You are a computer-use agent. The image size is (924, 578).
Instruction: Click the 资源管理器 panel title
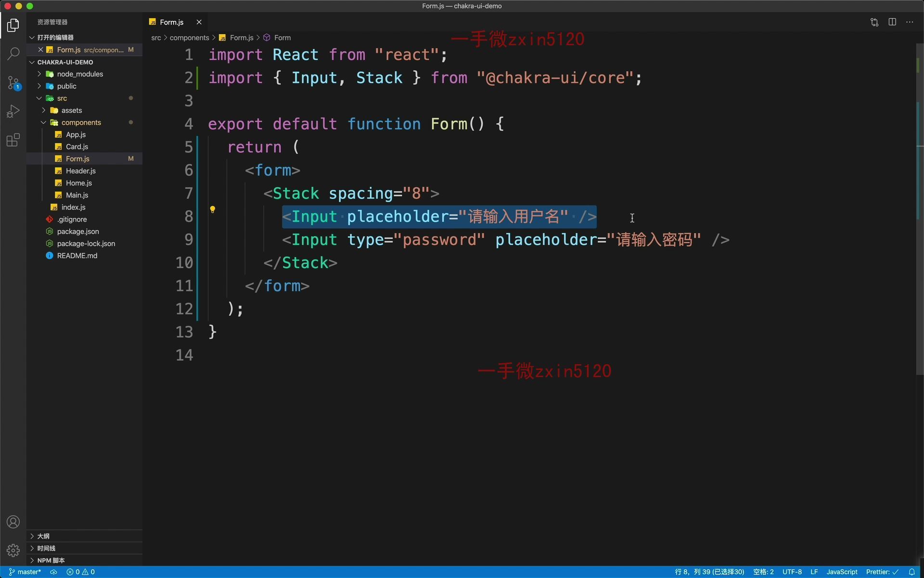click(x=52, y=22)
